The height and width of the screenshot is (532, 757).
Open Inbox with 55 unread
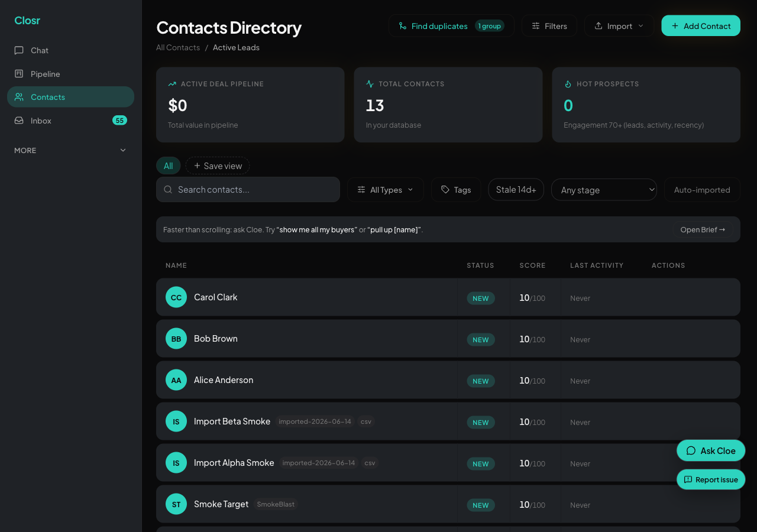[71, 121]
